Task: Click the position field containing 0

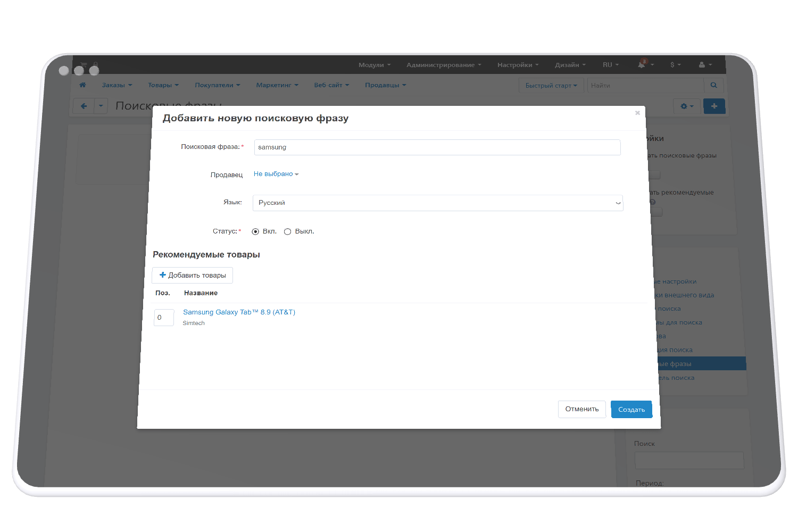Action: 164,318
